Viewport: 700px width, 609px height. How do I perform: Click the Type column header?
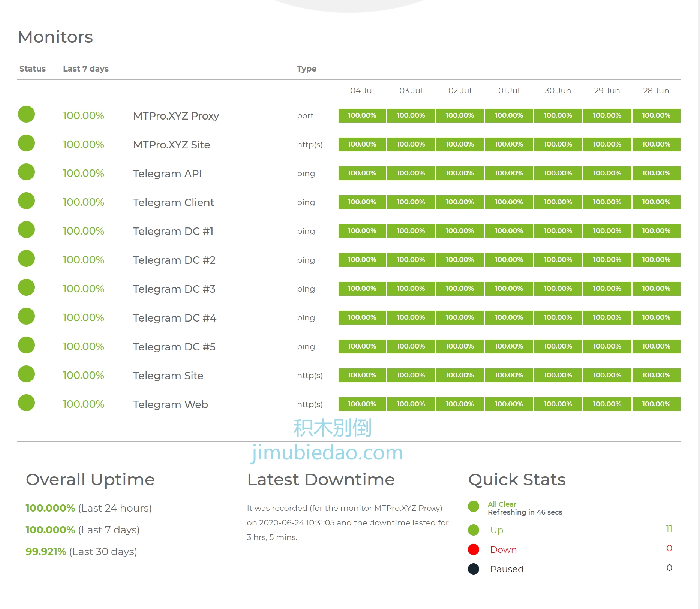(307, 69)
